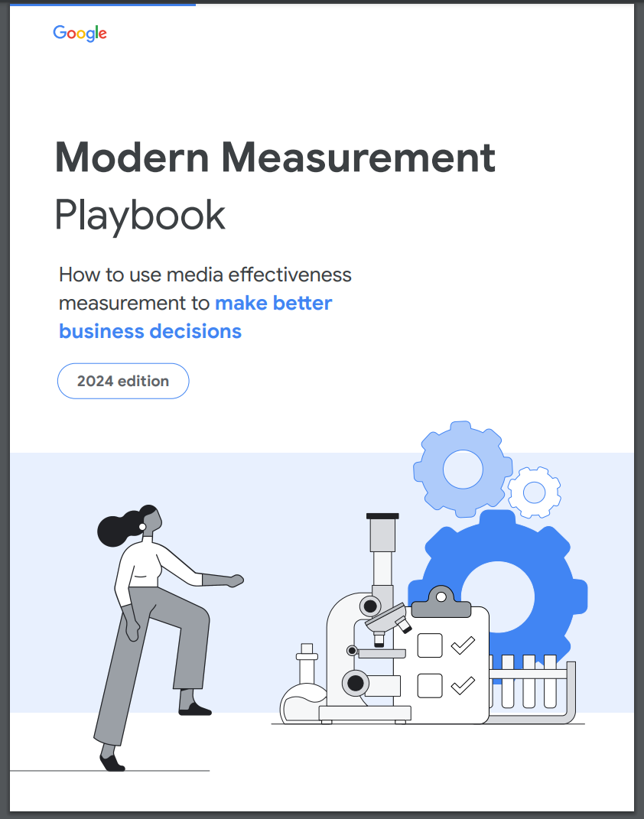Click the Google logo at top
The image size is (644, 819).
[x=80, y=34]
